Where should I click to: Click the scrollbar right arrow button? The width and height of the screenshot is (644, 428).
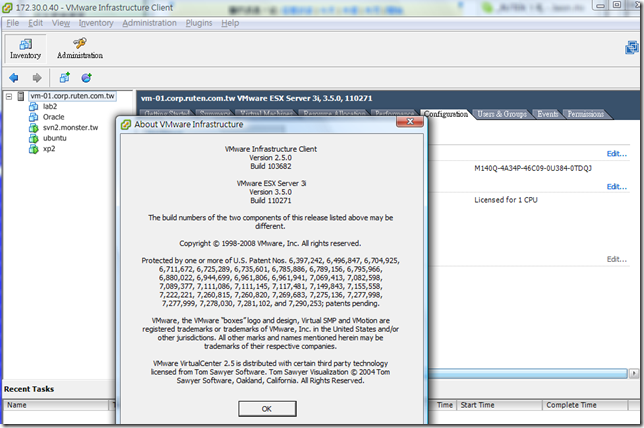tap(634, 373)
